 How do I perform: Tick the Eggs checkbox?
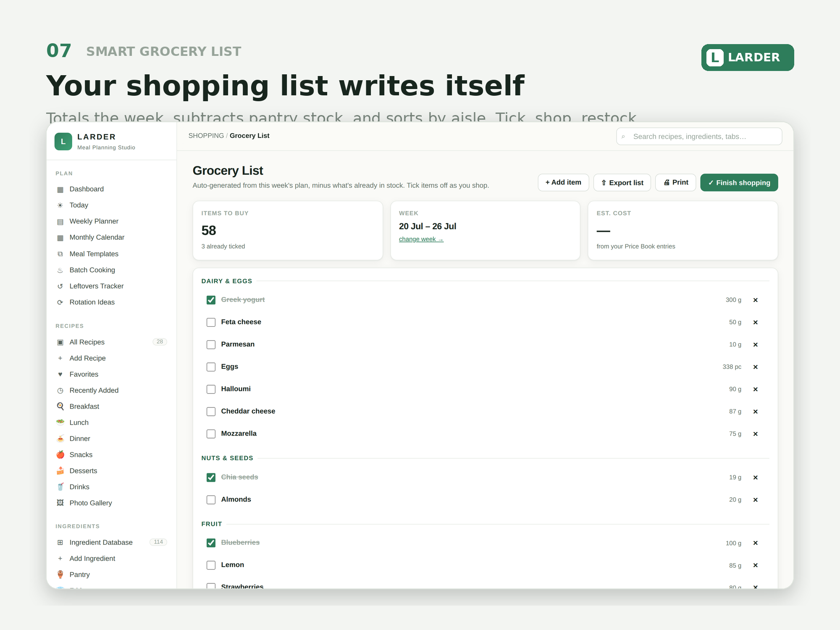point(211,367)
